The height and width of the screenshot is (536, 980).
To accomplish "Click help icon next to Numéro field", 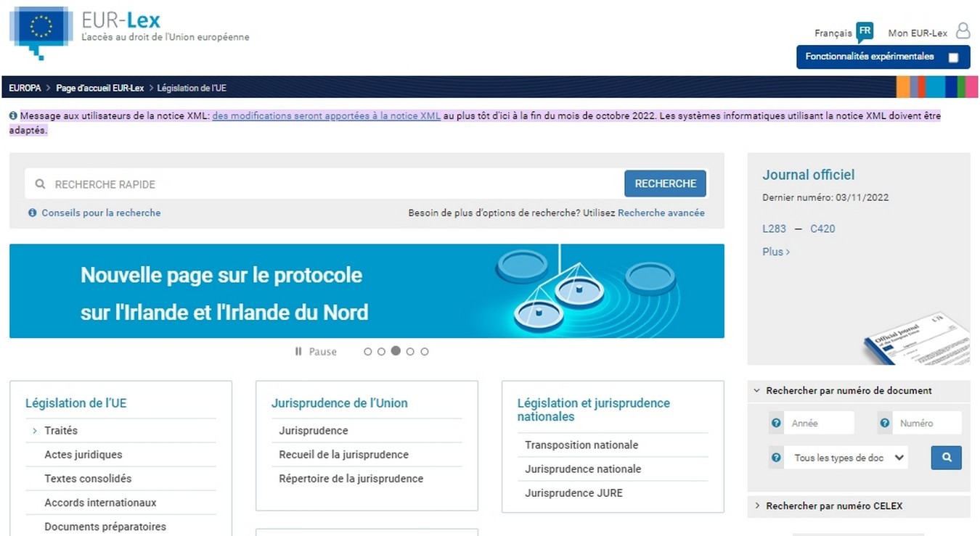I will tap(884, 423).
